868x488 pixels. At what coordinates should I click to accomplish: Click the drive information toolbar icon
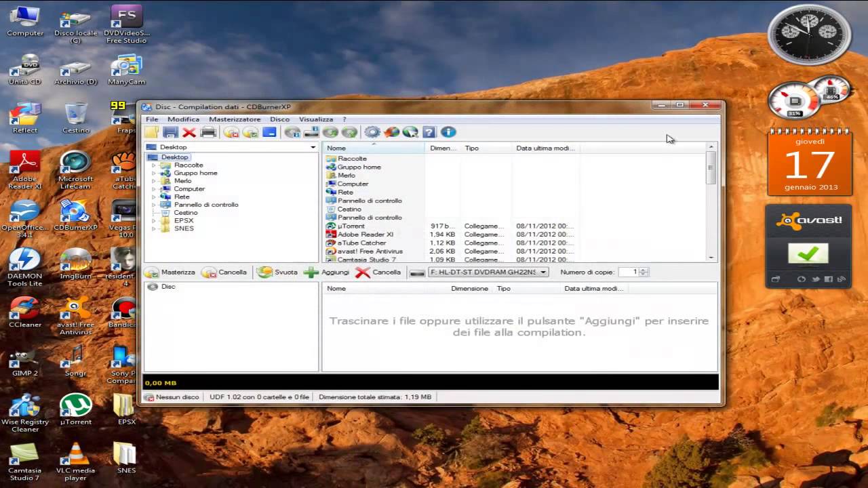pos(311,132)
